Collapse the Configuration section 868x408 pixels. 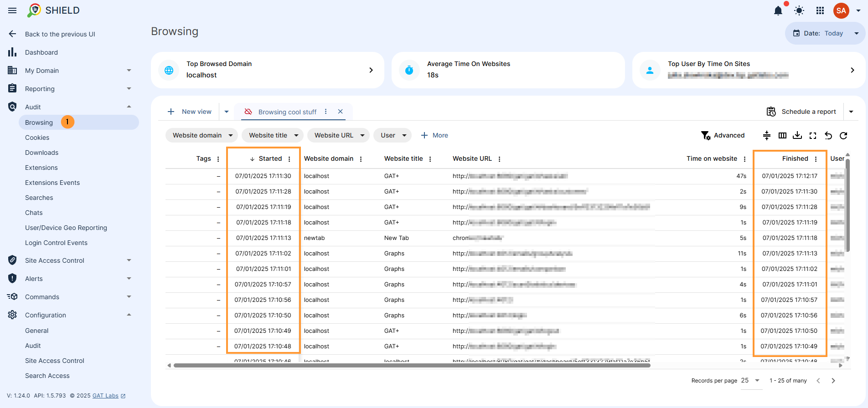click(x=129, y=315)
